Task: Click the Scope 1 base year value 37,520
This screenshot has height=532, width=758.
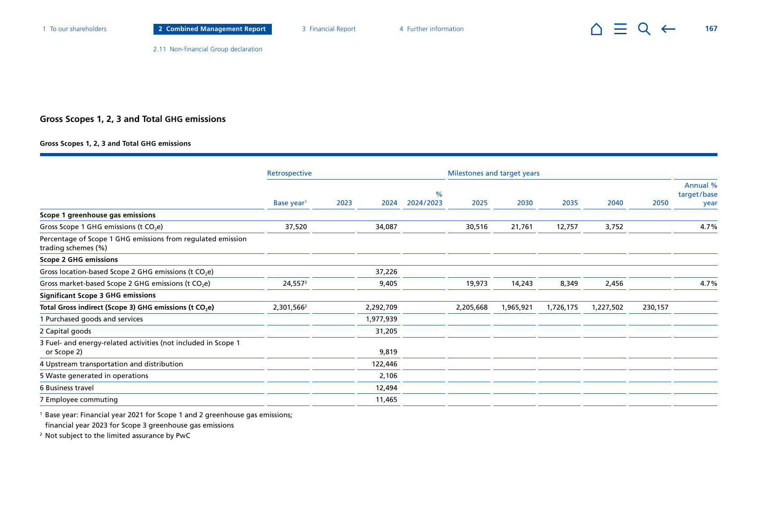Action: click(x=296, y=227)
